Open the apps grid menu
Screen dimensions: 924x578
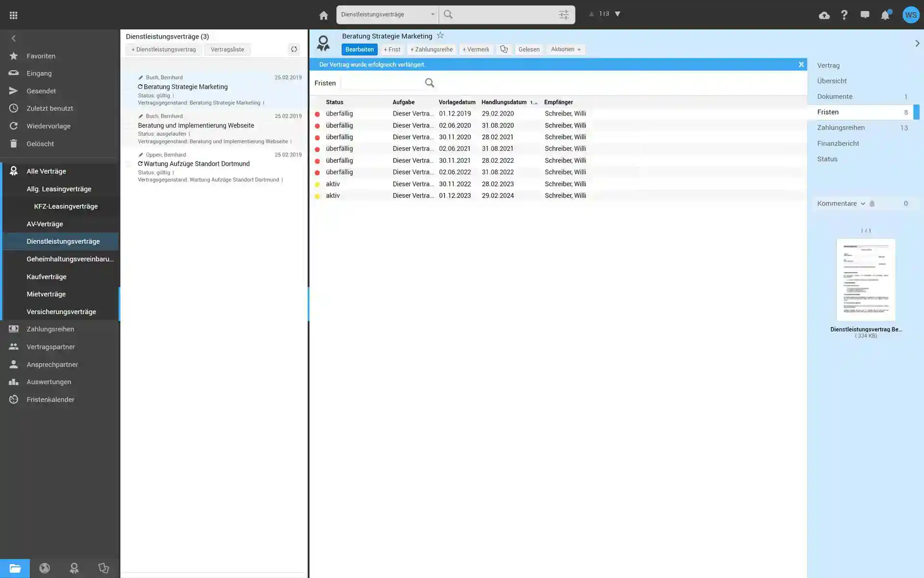point(13,15)
